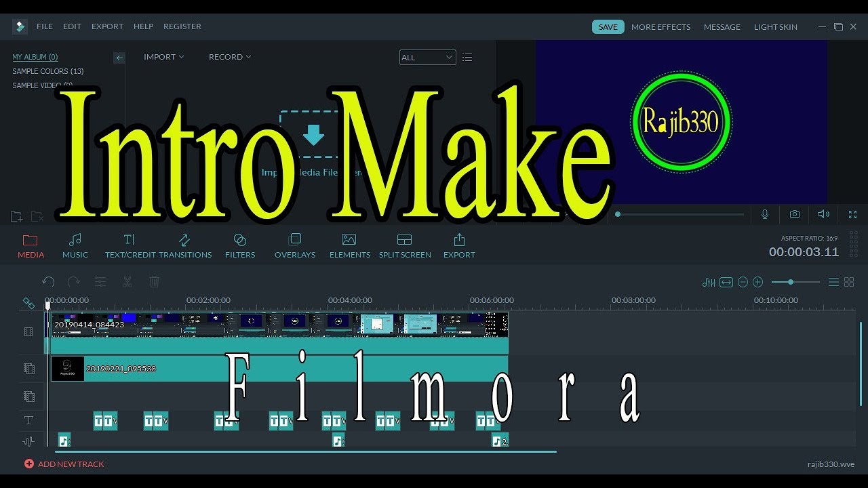Click the EXPORT toolbar icon
Viewport: 868px width, 488px height.
[x=459, y=246]
